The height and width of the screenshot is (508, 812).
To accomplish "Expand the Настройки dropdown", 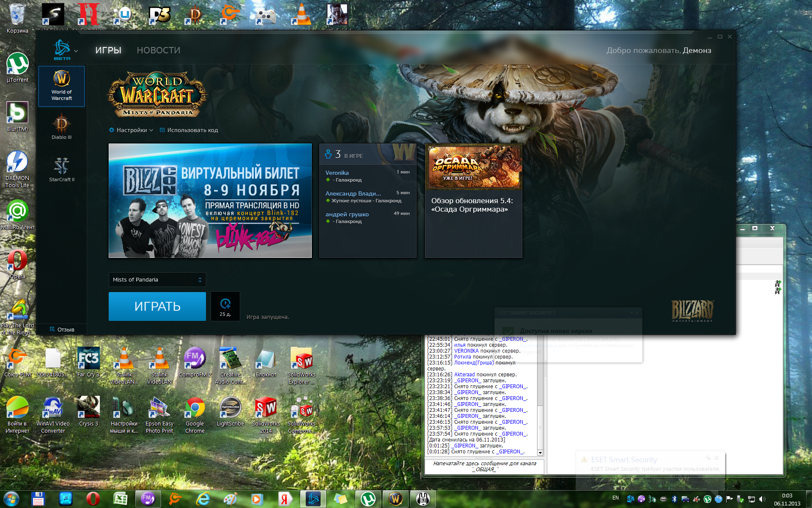I will coord(131,130).
